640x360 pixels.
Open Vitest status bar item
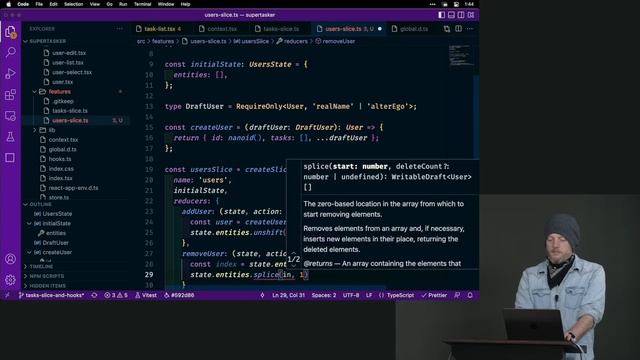coord(146,295)
